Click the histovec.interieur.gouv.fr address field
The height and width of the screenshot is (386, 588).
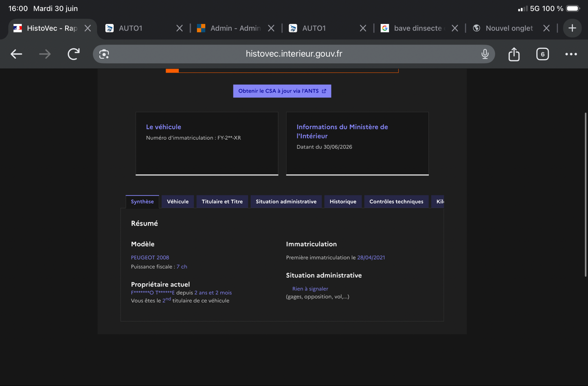(294, 54)
